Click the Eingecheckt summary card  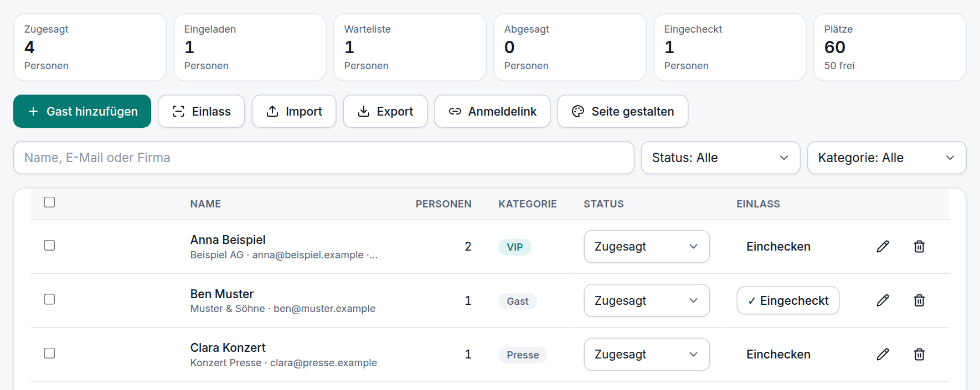730,48
